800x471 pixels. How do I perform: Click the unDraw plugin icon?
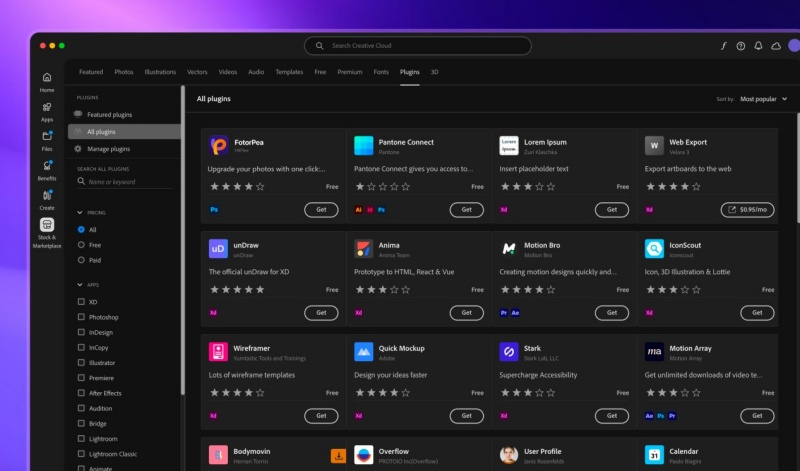click(x=218, y=249)
